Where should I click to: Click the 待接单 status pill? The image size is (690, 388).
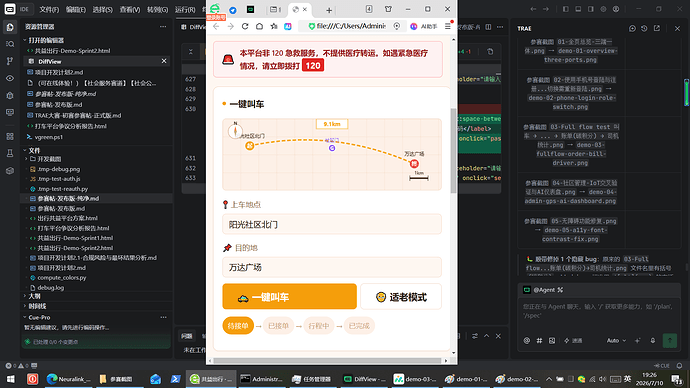(x=238, y=326)
